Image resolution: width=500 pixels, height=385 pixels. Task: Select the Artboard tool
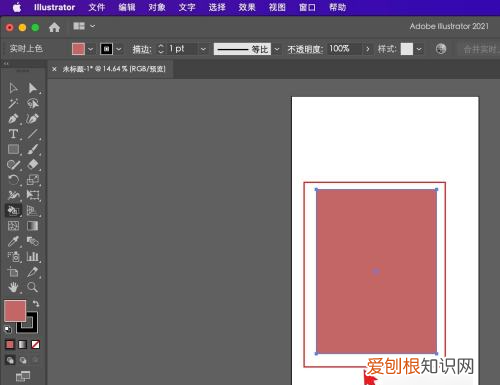[x=13, y=272]
